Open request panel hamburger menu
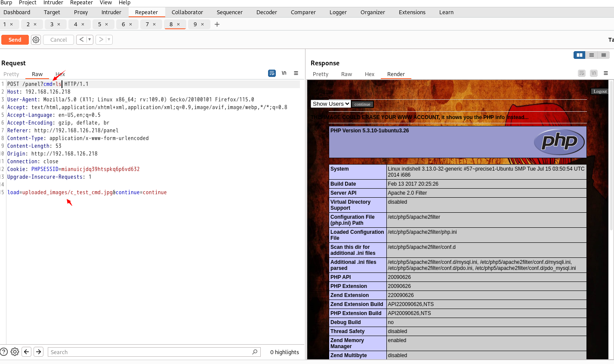This screenshot has width=614, height=364. coord(296,73)
